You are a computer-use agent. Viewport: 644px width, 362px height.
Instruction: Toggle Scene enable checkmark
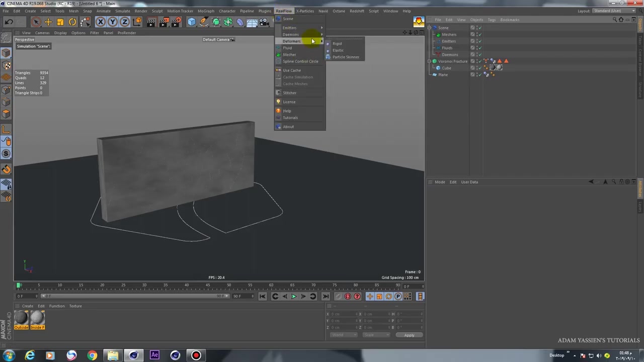tap(479, 28)
